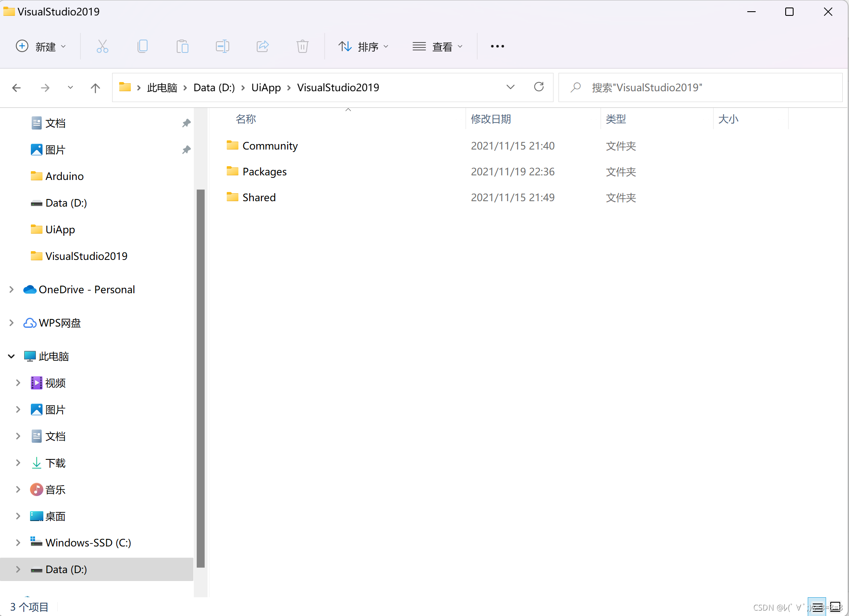Viewport: 849px width, 616px height.
Task: Click the Share icon in toolbar
Action: point(263,46)
